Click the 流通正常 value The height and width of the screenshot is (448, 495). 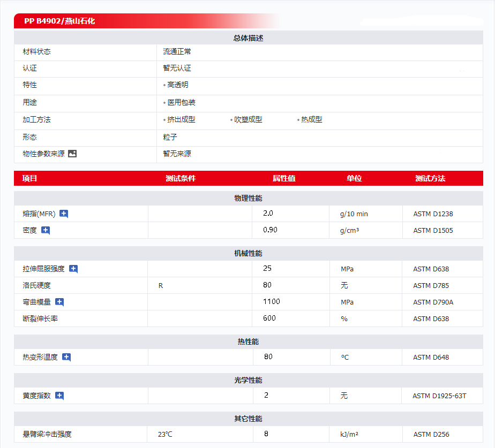pos(177,52)
